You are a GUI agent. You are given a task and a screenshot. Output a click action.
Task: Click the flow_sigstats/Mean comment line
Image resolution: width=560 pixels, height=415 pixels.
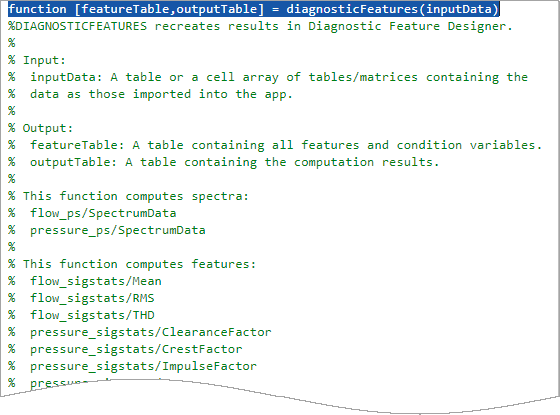tap(85, 281)
